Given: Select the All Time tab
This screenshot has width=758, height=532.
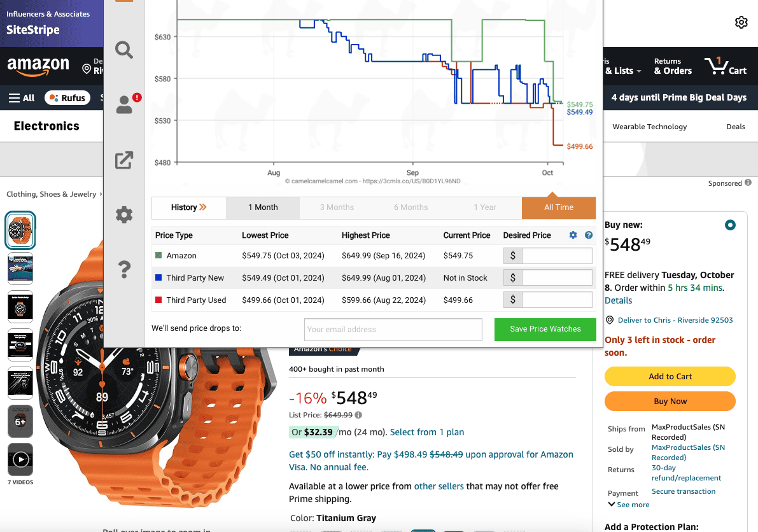Looking at the screenshot, I should point(558,207).
